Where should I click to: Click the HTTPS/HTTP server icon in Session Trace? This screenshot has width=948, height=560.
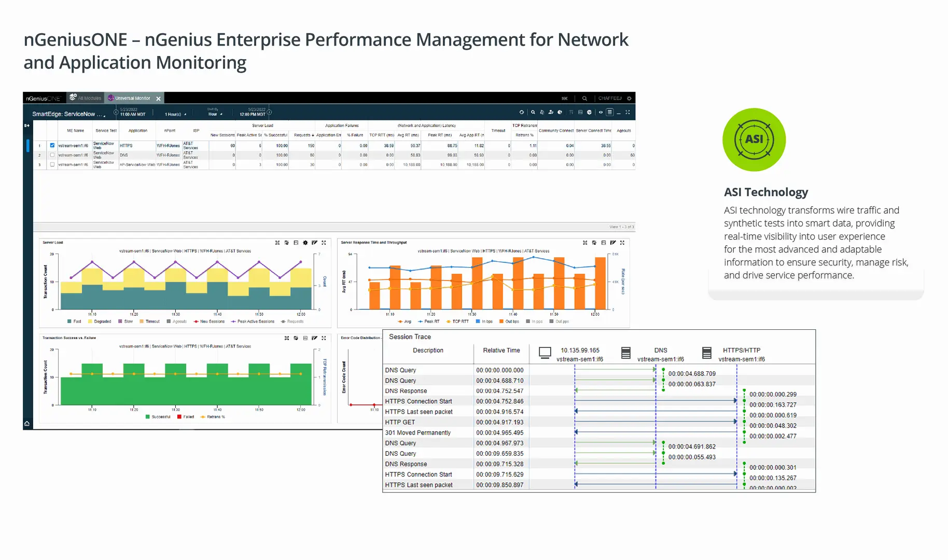point(707,353)
